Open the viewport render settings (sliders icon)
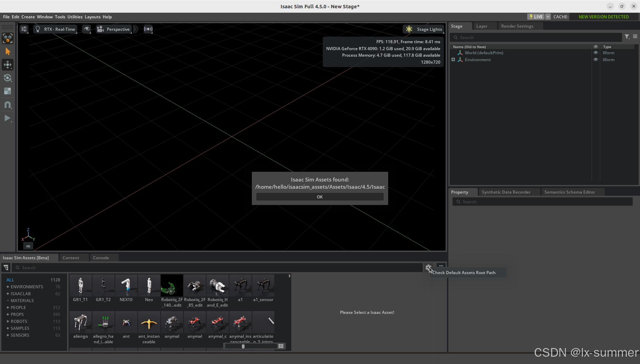 (x=24, y=29)
